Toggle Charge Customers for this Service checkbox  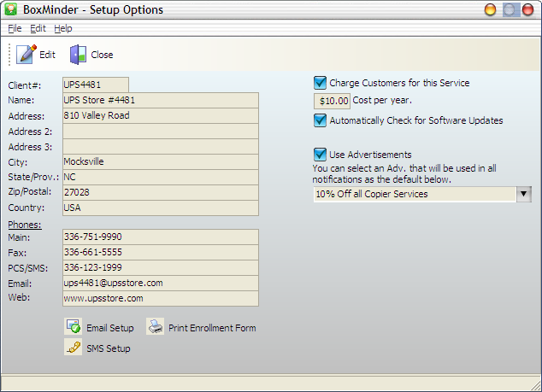coord(320,83)
